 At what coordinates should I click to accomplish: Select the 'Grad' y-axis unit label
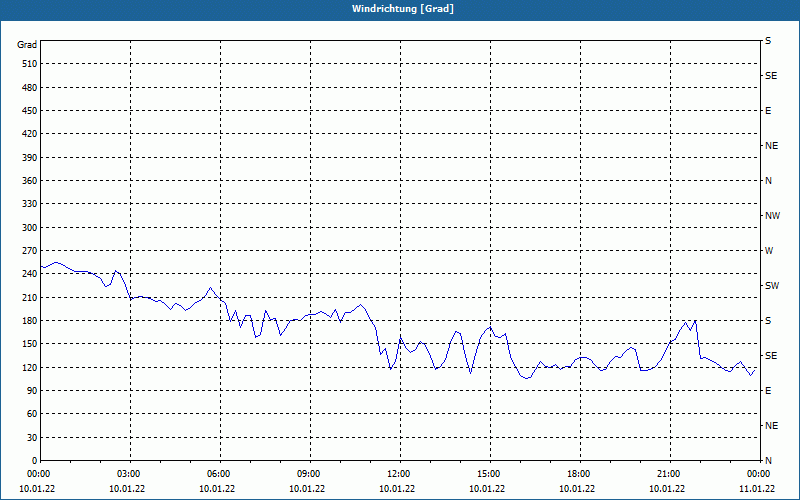pos(27,45)
